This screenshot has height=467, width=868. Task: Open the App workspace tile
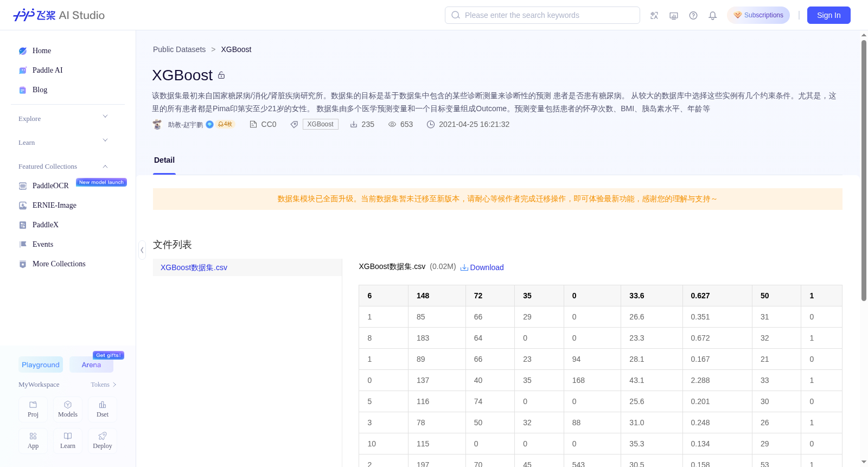click(33, 441)
